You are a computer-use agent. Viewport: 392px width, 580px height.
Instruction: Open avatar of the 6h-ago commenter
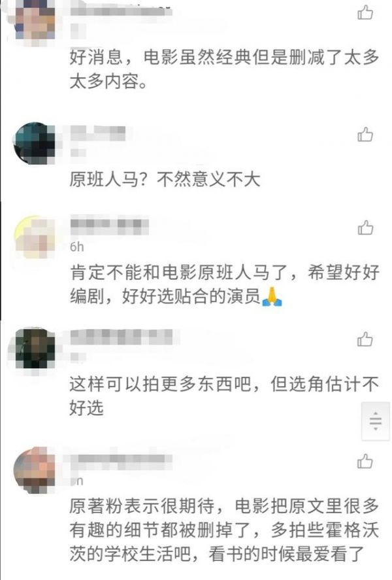pyautogui.click(x=35, y=237)
